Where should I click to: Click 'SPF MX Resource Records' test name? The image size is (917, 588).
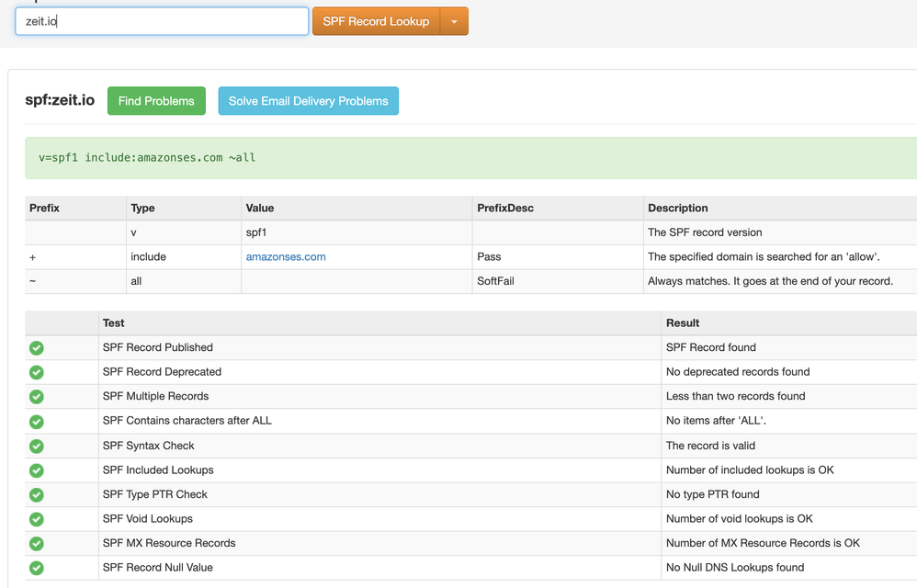[x=169, y=543]
